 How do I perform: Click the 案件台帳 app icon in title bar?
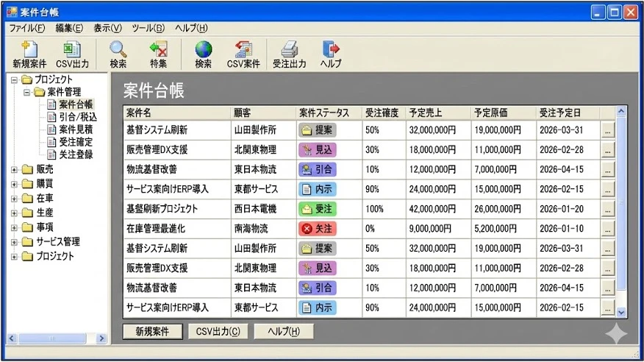pos(12,12)
